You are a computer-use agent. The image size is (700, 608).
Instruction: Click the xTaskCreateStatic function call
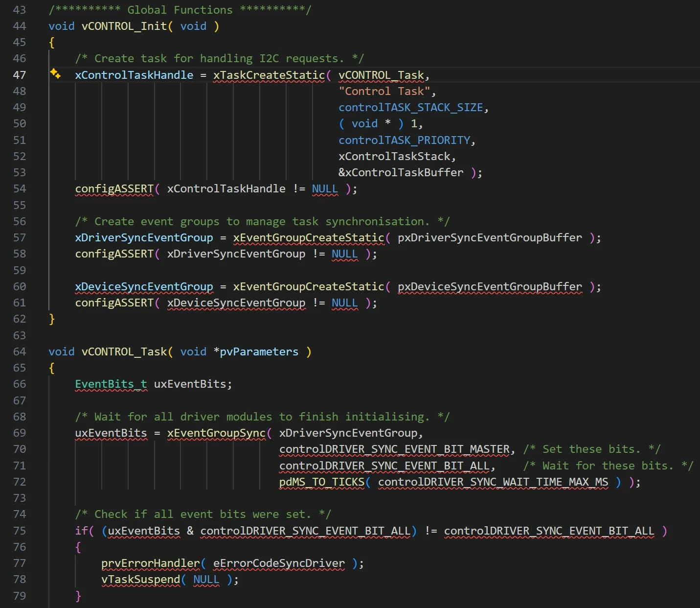point(269,75)
